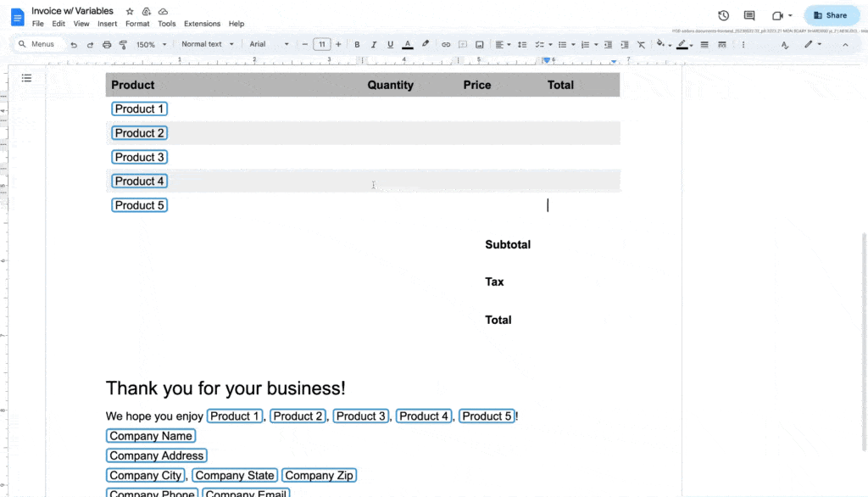Image resolution: width=868 pixels, height=497 pixels.
Task: Open the table border color pen
Action: [684, 45]
